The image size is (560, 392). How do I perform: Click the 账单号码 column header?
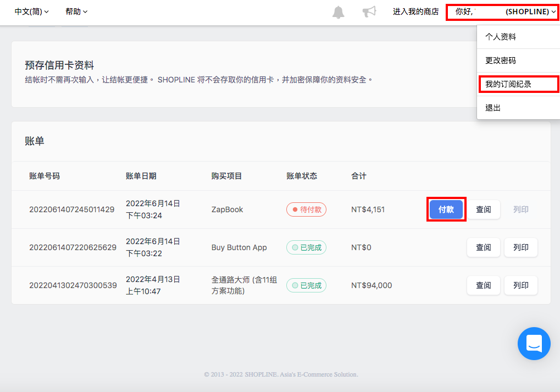coord(45,176)
